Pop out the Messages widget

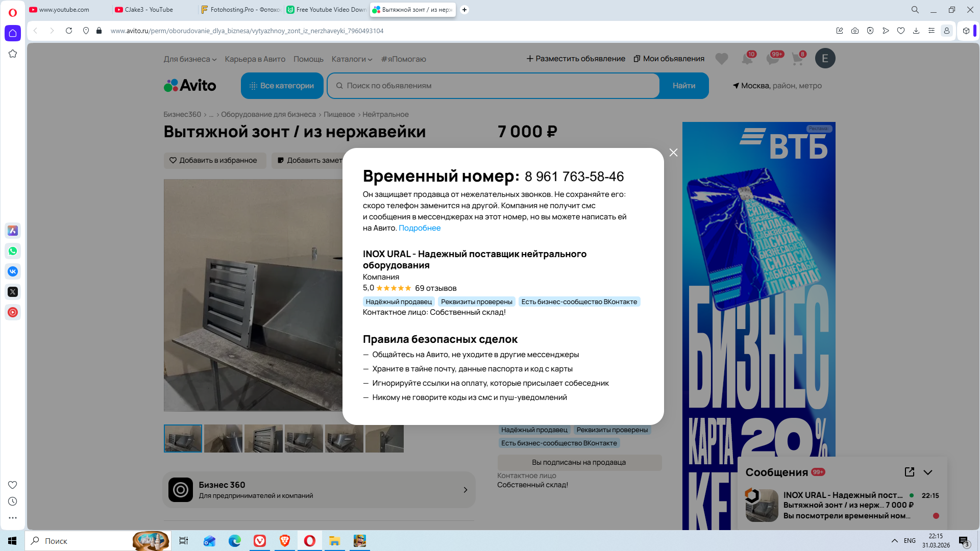coord(909,472)
